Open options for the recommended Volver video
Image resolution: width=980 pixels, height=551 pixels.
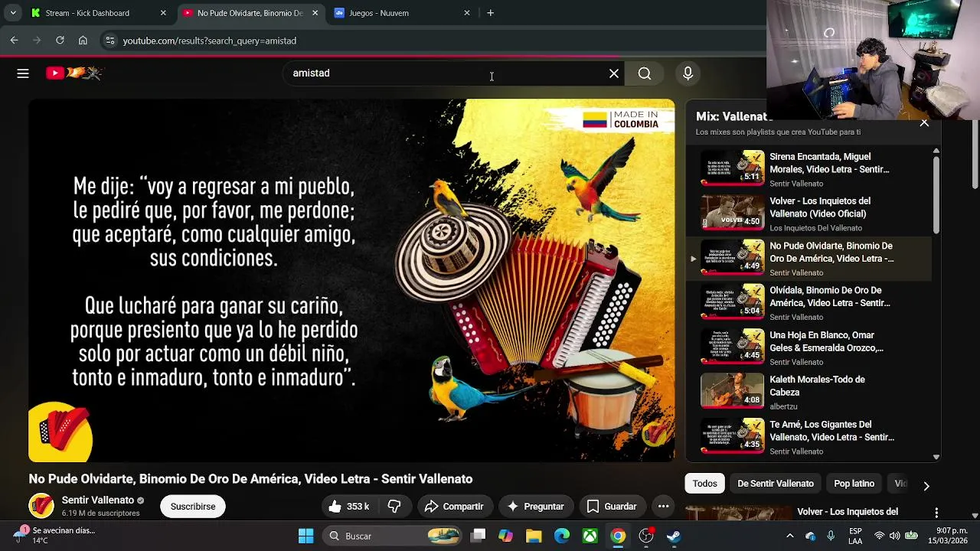[936, 513]
